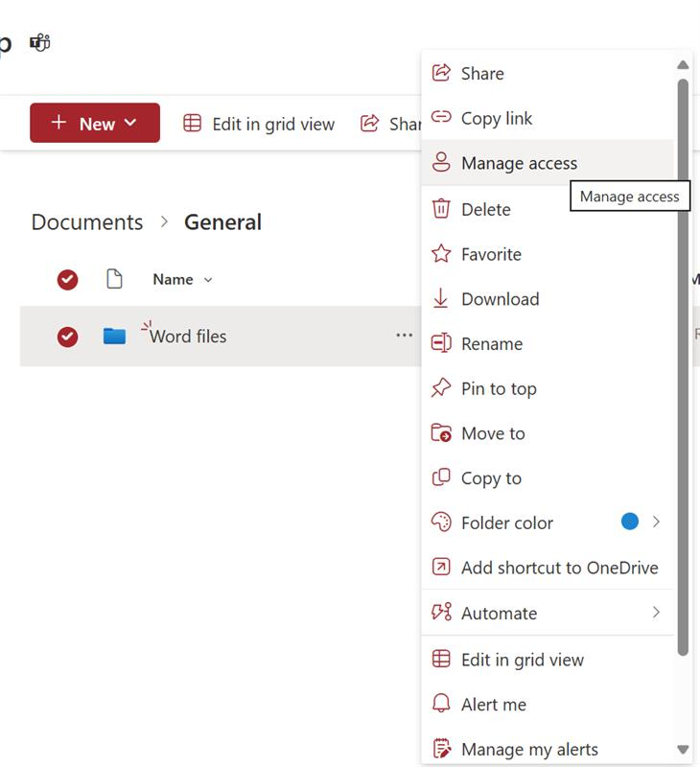The image size is (700, 767).
Task: Toggle the select all items checkmark
Action: pyautogui.click(x=67, y=279)
